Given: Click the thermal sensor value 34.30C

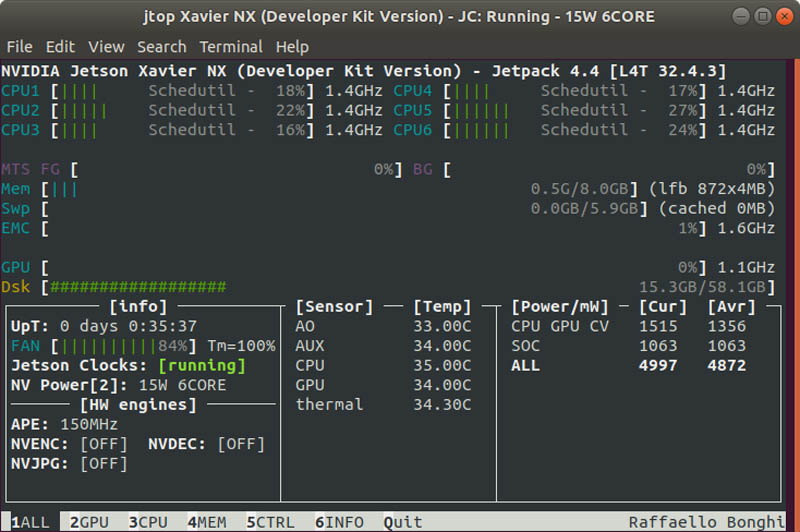Looking at the screenshot, I should 442,405.
